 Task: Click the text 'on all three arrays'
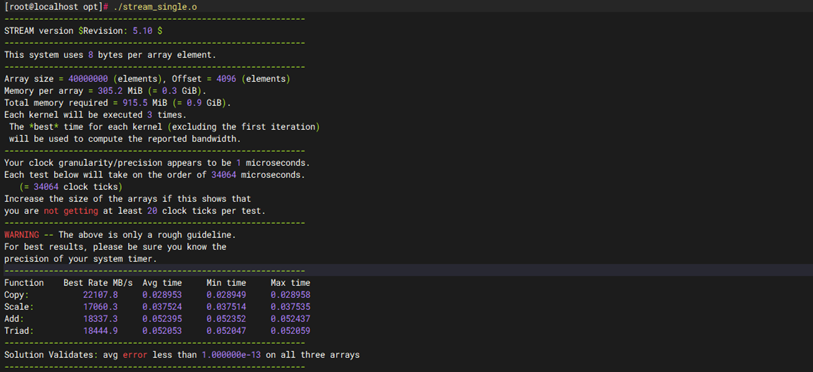[x=313, y=355]
